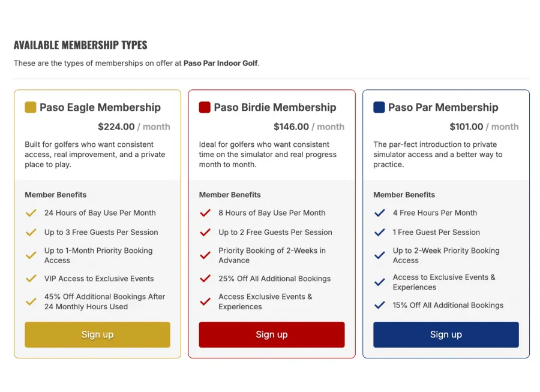Select the Paso Birdie Membership heading
The image size is (540, 392).
[x=275, y=107]
